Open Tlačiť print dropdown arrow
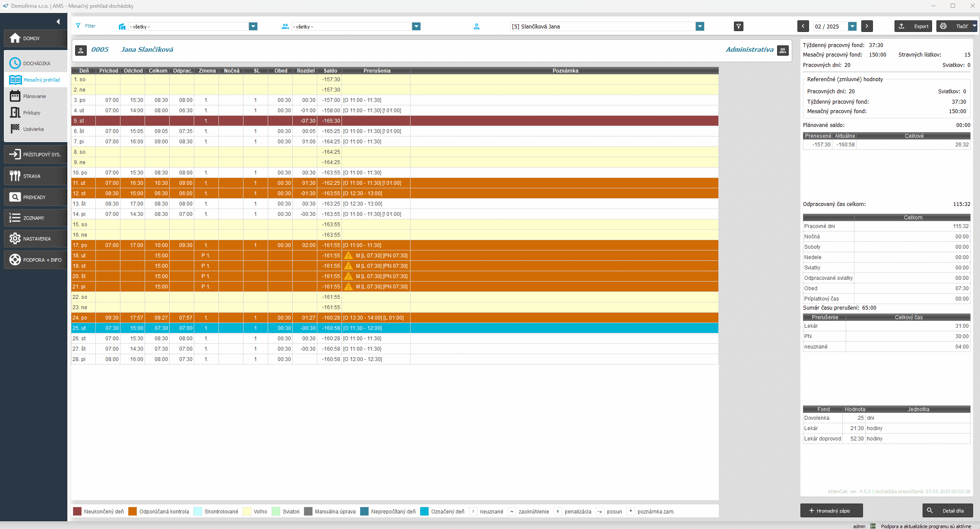 (x=974, y=26)
